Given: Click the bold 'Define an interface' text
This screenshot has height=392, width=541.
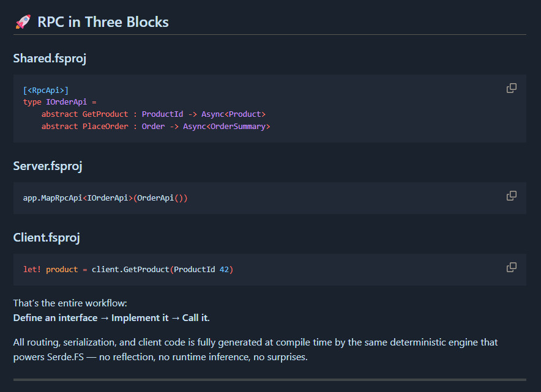Looking at the screenshot, I should [55, 318].
